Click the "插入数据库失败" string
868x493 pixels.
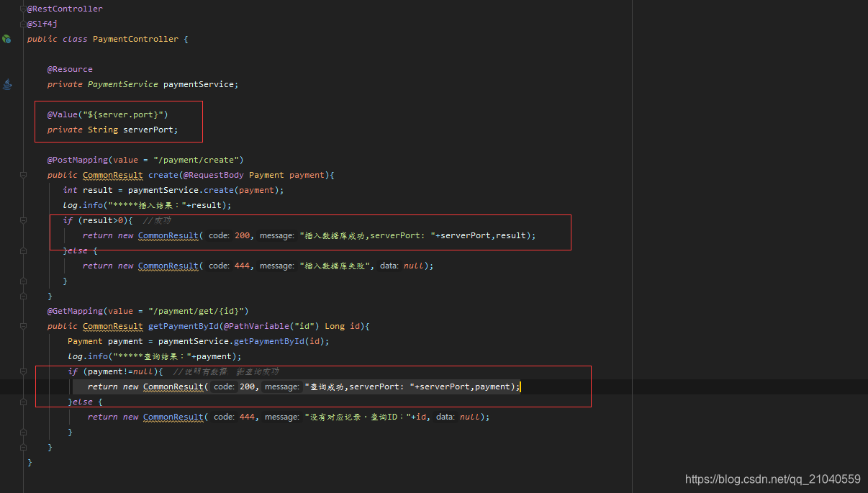336,266
